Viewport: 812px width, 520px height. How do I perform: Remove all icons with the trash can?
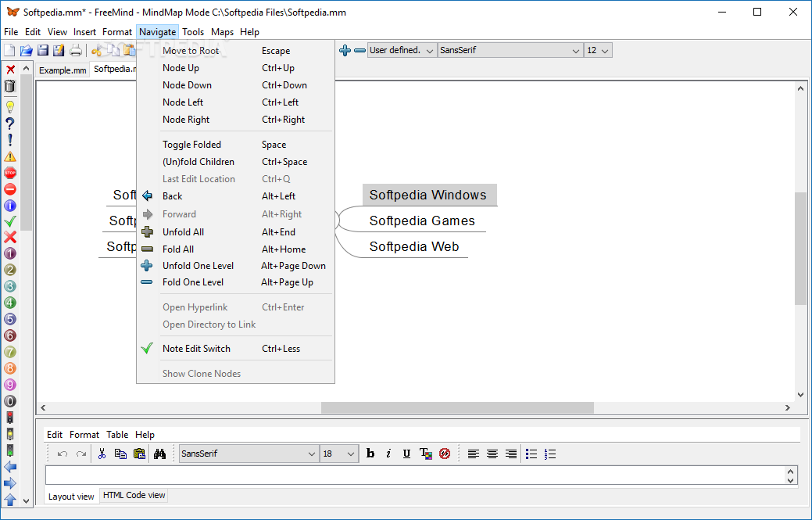tap(10, 86)
